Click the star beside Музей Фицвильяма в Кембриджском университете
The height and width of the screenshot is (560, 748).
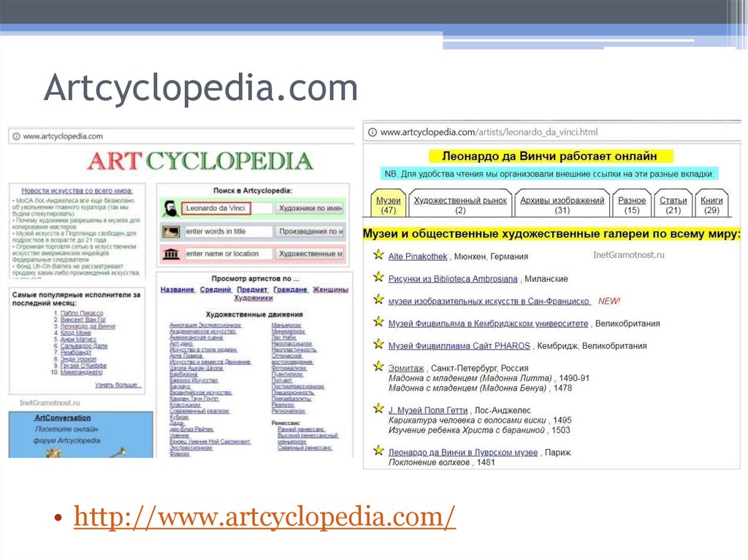[378, 321]
